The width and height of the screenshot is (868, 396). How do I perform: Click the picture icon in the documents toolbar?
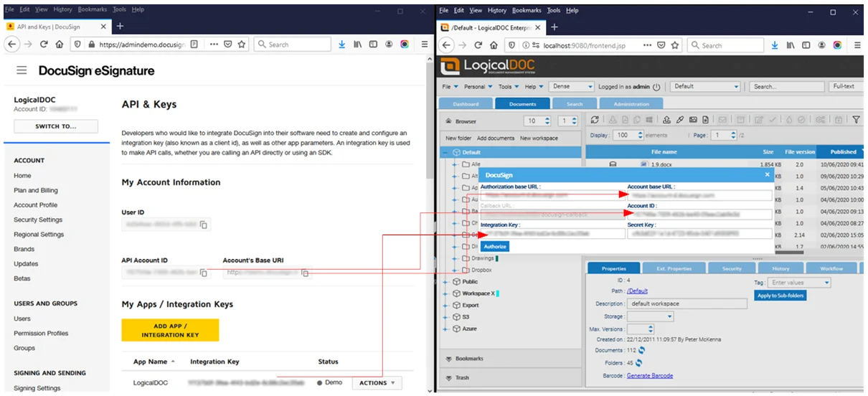tap(693, 120)
